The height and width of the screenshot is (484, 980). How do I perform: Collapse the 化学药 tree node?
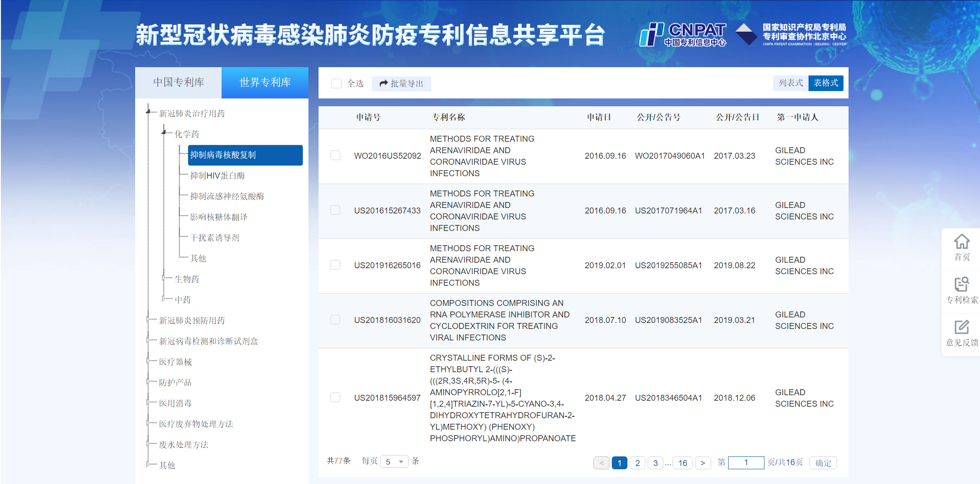pyautogui.click(x=164, y=133)
